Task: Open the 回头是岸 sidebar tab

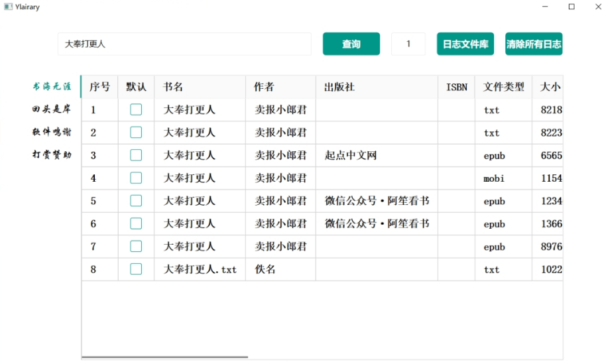Action: tap(52, 109)
